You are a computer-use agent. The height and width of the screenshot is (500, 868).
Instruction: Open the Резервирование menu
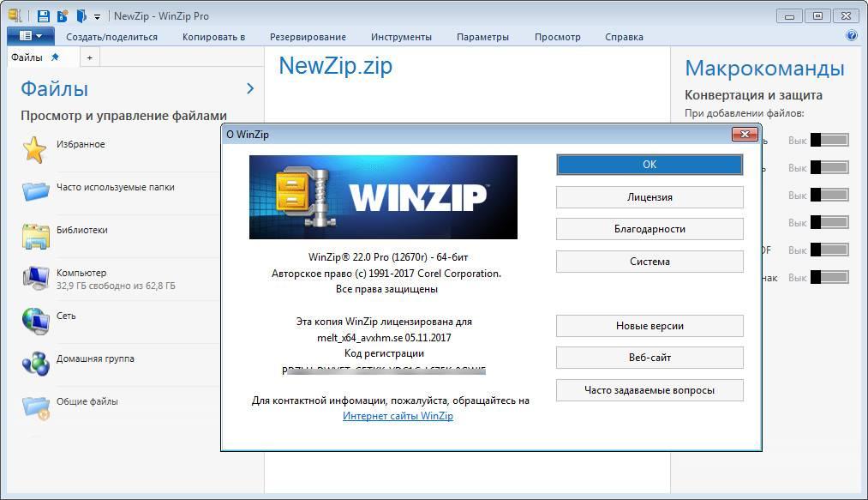[x=308, y=37]
